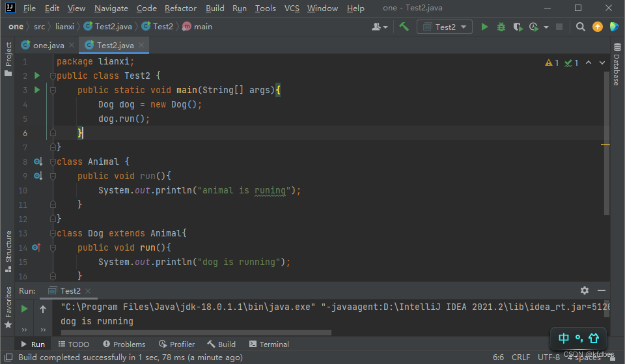Viewport: 625px width, 364px height.
Task: Open the Test2 run configuration dropdown
Action: (x=445, y=27)
